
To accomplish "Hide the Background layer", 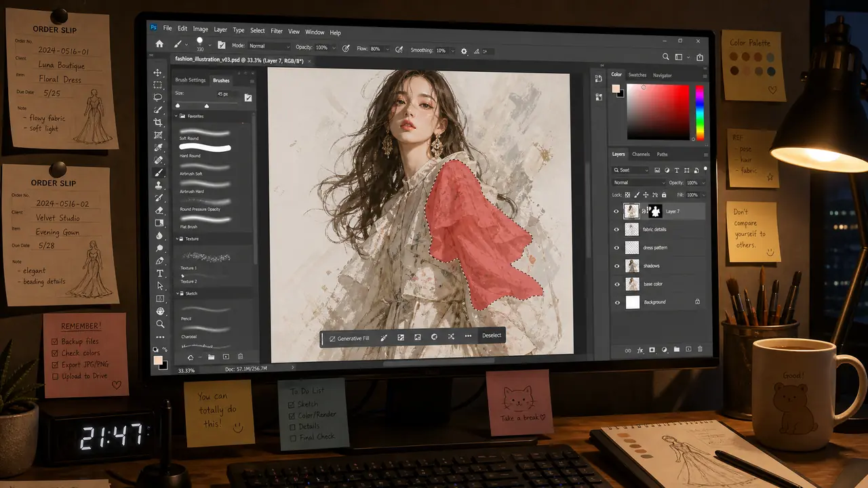I will (616, 302).
